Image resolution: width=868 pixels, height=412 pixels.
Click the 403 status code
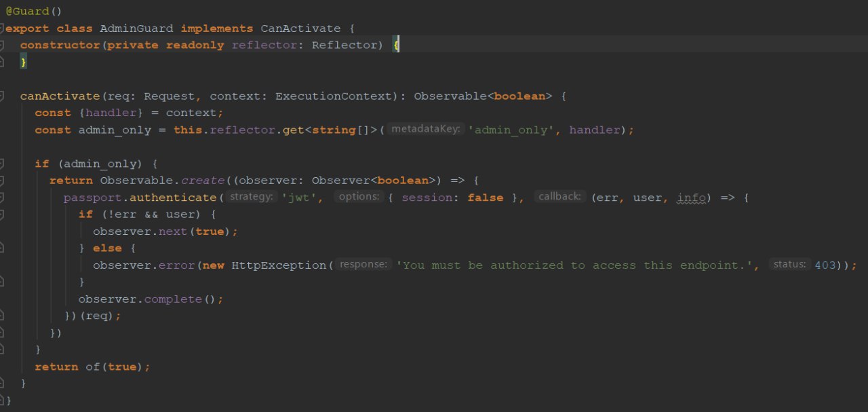825,265
